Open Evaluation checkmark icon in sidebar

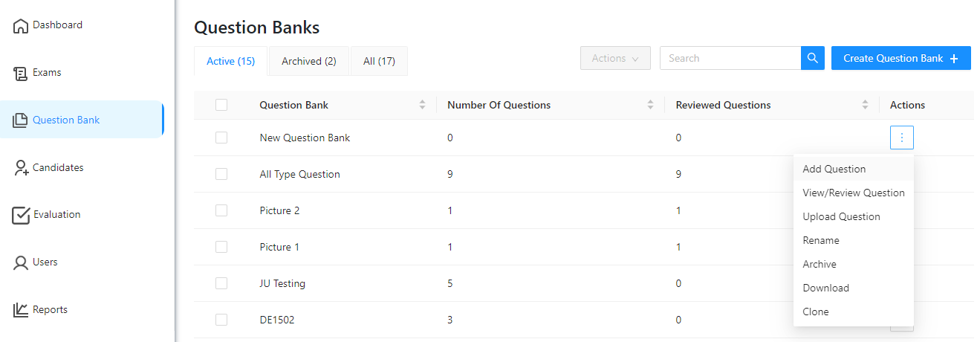(x=21, y=215)
